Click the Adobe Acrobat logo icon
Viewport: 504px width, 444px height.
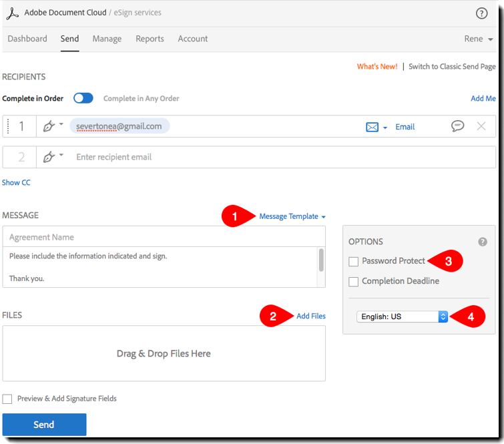tap(13, 13)
